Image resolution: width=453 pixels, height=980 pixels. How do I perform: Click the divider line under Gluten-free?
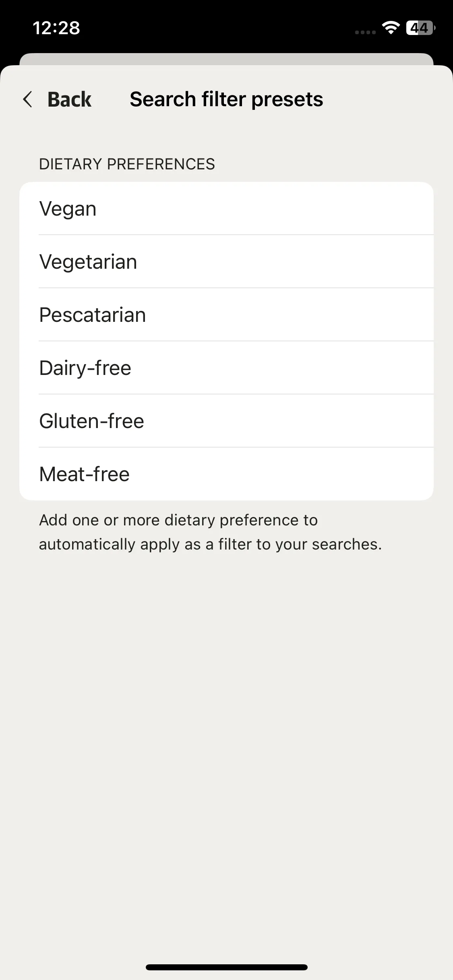coord(236,447)
